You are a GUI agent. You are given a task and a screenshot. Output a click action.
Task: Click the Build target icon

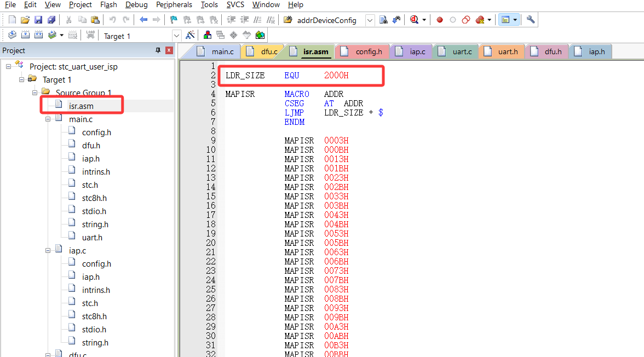(x=25, y=34)
